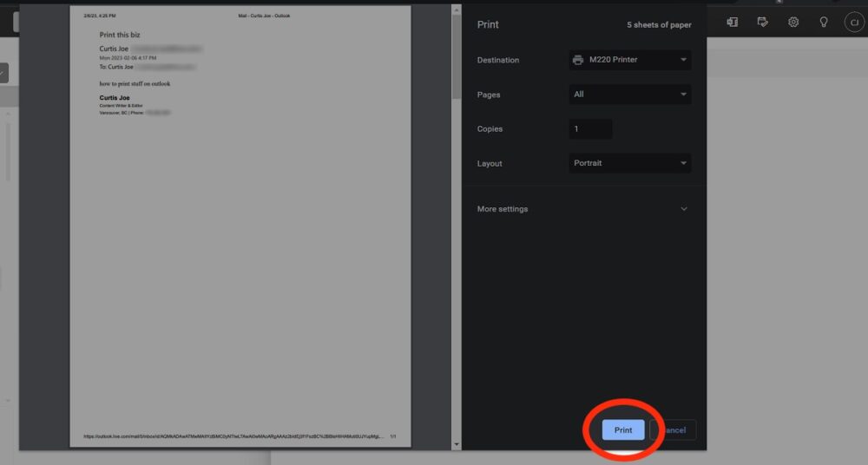
Task: Click the 'Mail - Curtis Joe - Outlook' header text
Action: click(264, 16)
